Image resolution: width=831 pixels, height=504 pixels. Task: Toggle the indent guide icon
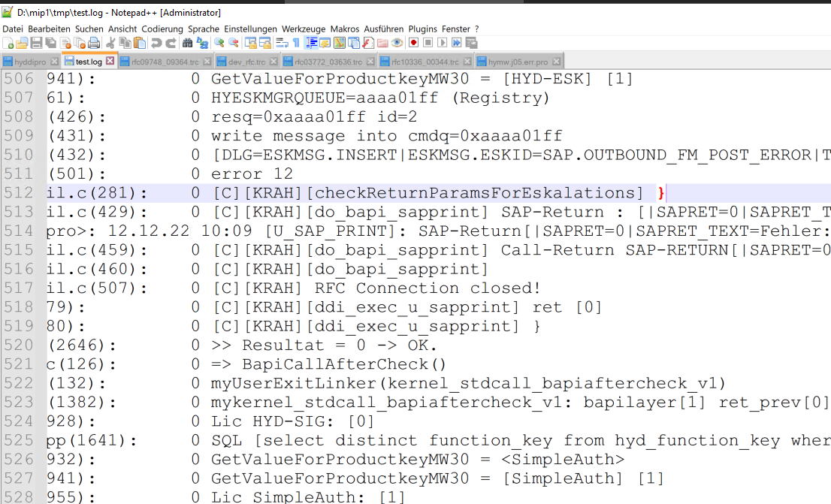[x=312, y=43]
